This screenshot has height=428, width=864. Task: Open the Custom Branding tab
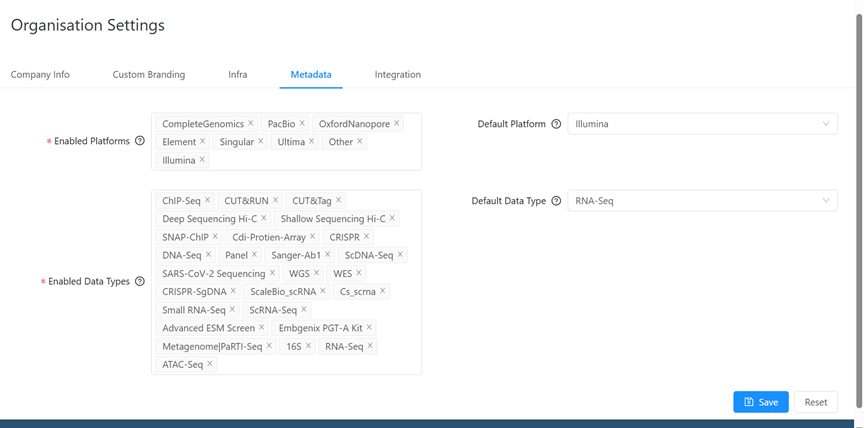(148, 75)
